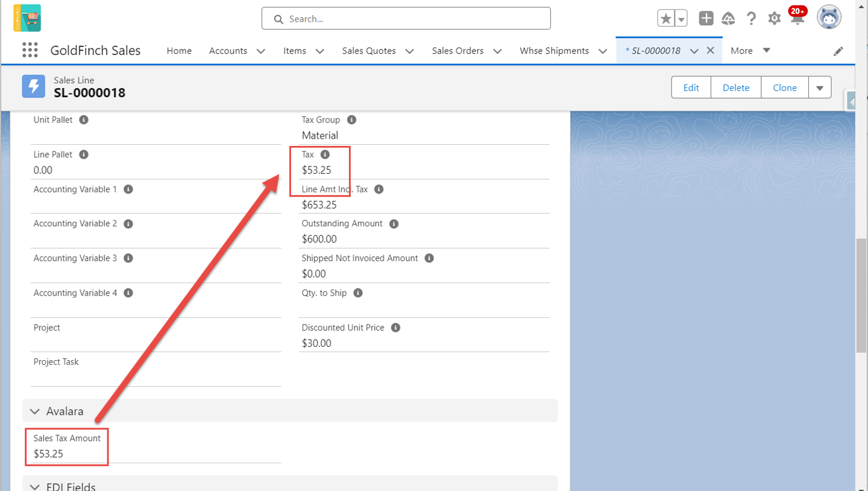Open the Sales Quotes tab

(369, 51)
